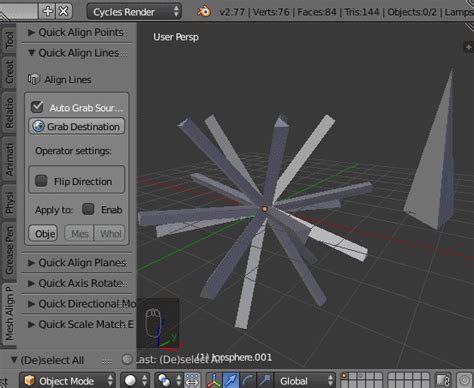
Task: Expand Quick Axis Rotate panel
Action: (x=77, y=283)
